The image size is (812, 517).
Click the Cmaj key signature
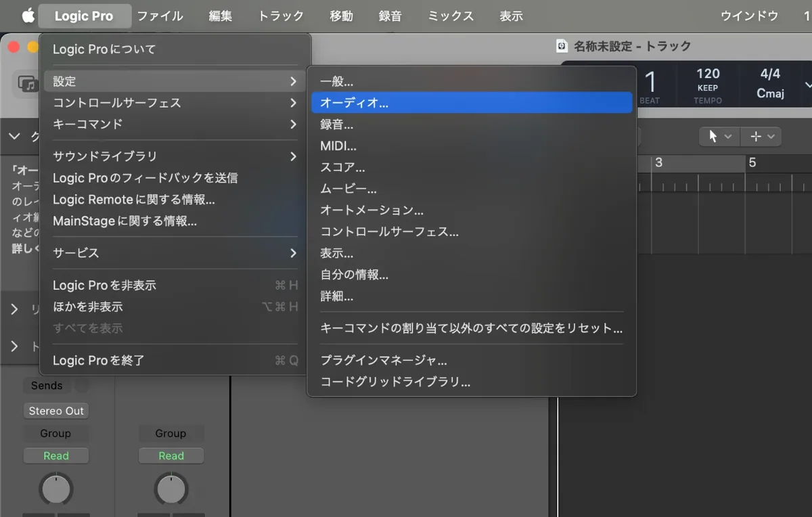tap(770, 93)
